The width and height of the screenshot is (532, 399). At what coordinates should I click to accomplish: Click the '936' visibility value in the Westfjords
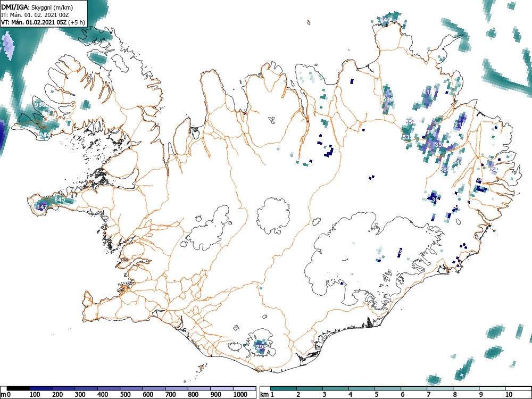point(40,105)
